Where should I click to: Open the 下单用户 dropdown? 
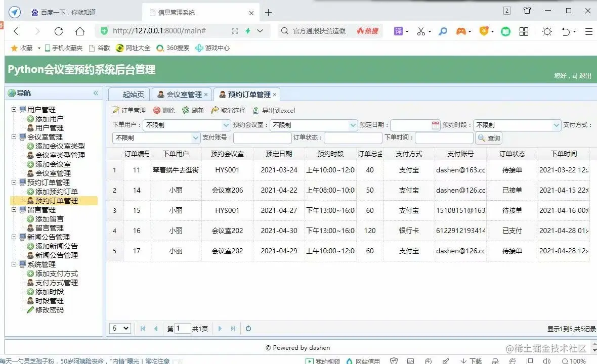226,125
